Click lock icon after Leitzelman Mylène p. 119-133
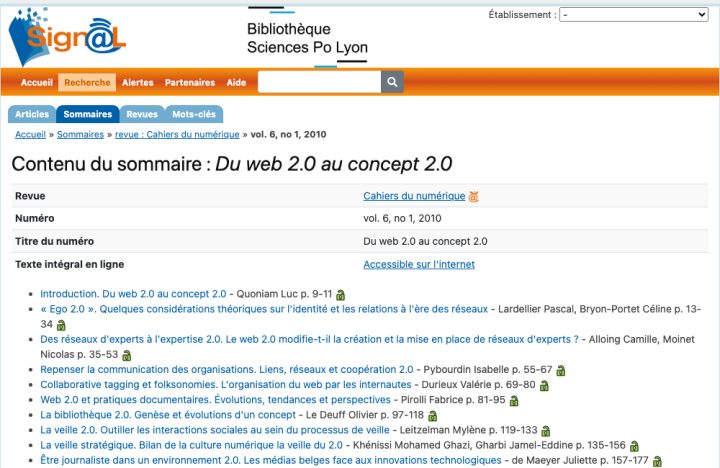 point(546,431)
